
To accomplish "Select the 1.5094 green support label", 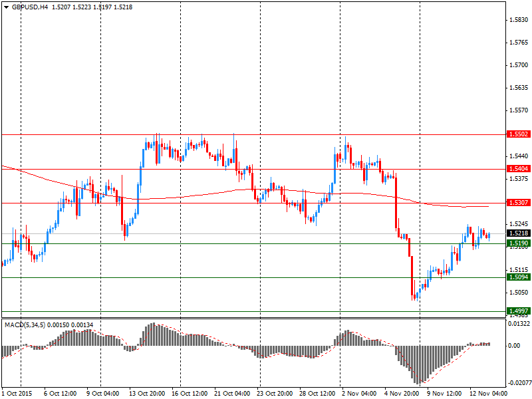I will pos(518,277).
